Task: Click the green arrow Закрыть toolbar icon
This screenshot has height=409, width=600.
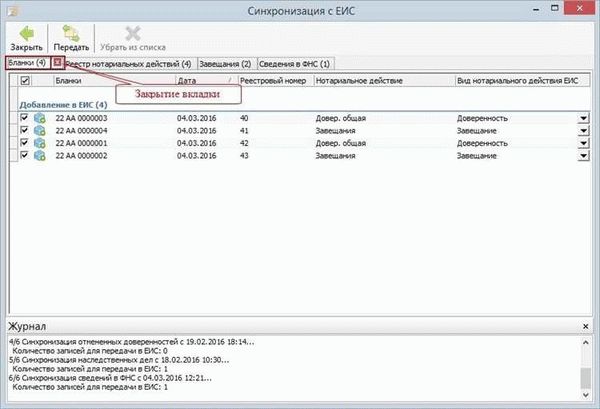Action: [26, 33]
